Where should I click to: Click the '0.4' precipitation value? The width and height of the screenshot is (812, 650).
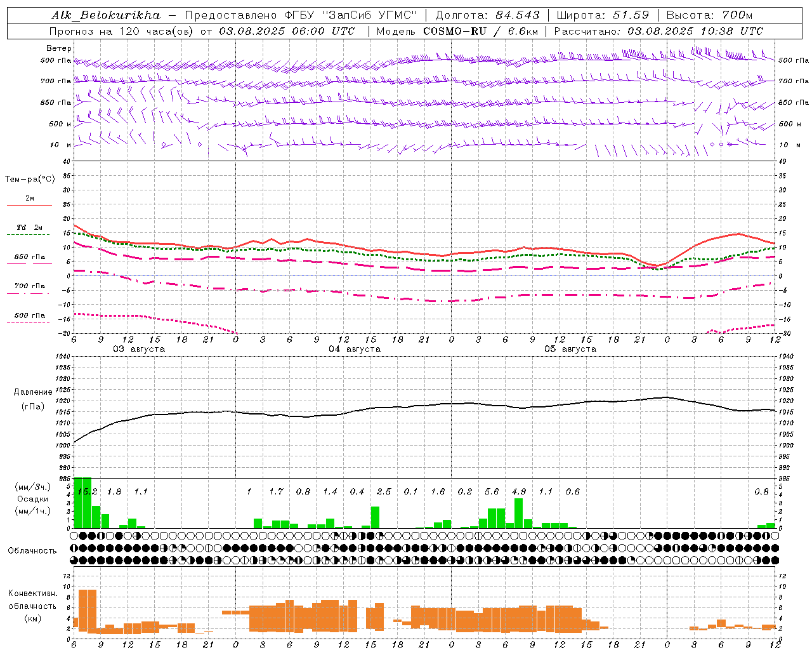pos(357,492)
